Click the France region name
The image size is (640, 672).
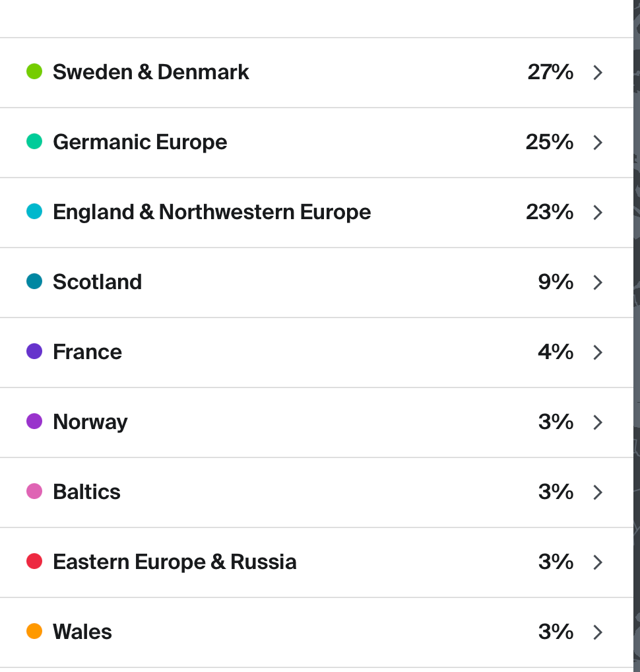coord(87,352)
